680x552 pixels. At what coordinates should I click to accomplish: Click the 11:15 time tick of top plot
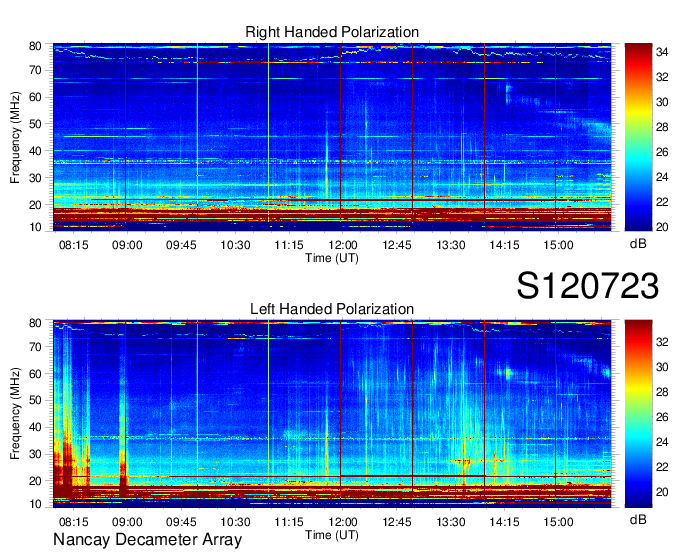289,245
